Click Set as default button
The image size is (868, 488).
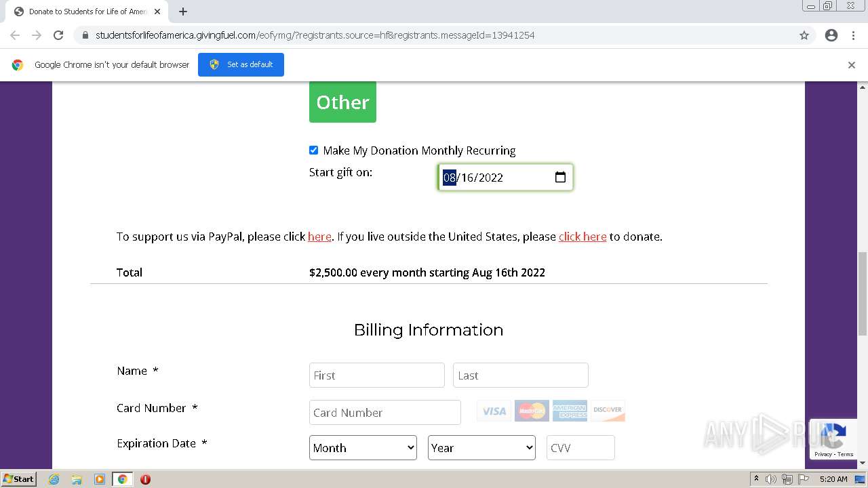point(241,64)
